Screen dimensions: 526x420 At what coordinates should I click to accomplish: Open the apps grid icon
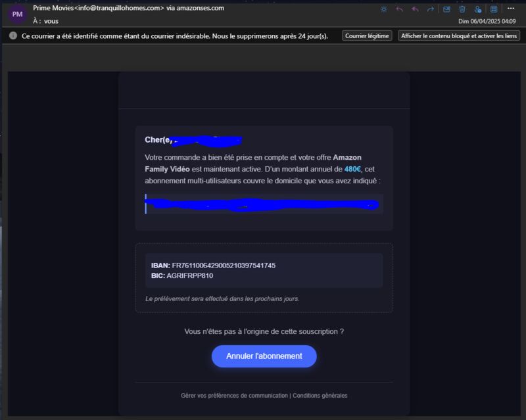coord(494,9)
